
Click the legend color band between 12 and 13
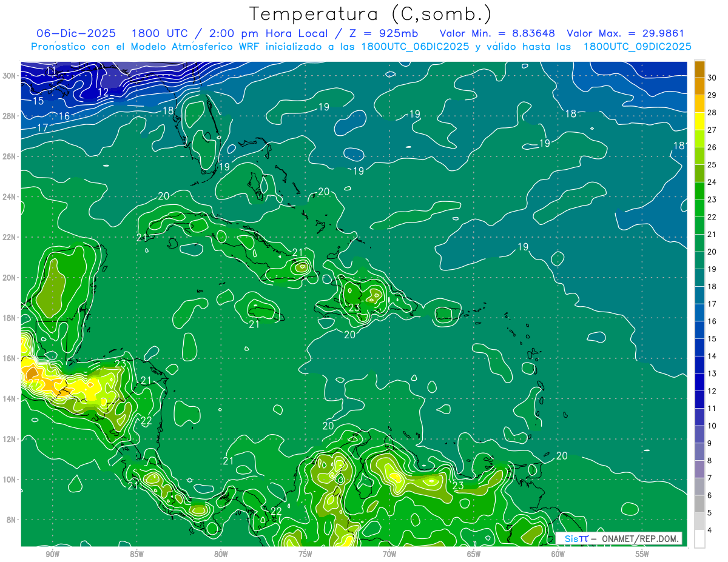(x=699, y=383)
